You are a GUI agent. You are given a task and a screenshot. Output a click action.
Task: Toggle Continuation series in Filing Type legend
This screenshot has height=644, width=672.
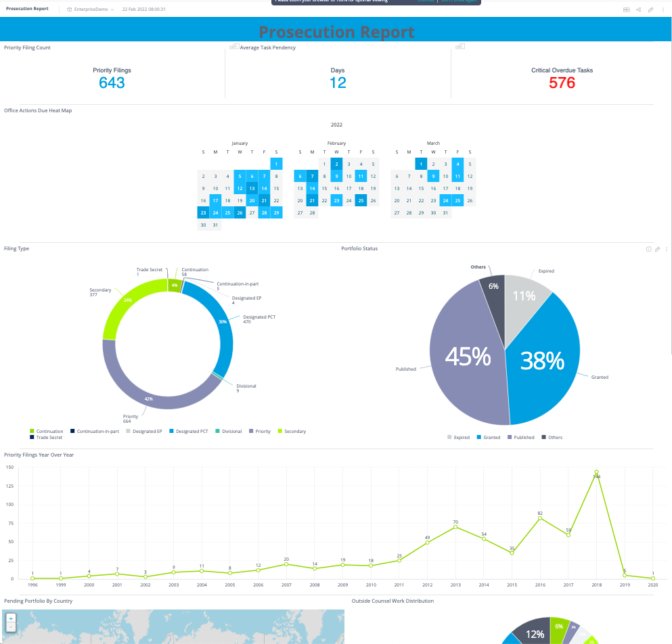click(46, 431)
